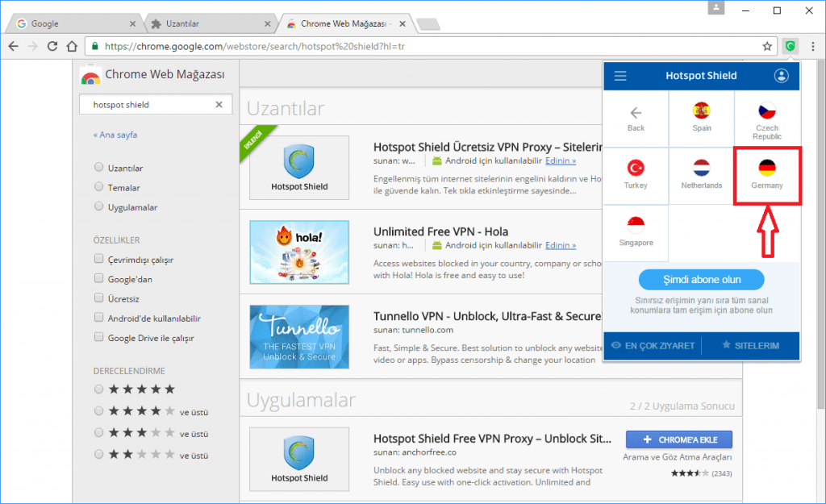Expand the Edinin link dropdown for Hola VPN
The image size is (826, 504).
(x=560, y=245)
